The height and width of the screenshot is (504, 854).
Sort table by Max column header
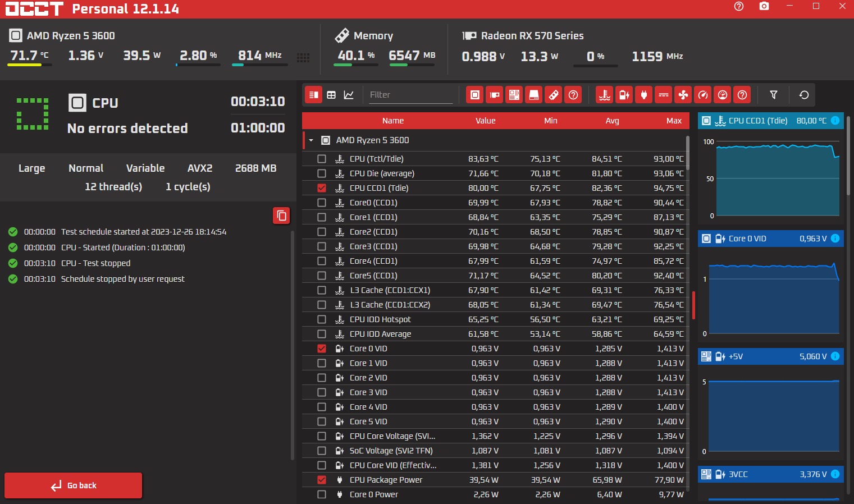coord(674,121)
